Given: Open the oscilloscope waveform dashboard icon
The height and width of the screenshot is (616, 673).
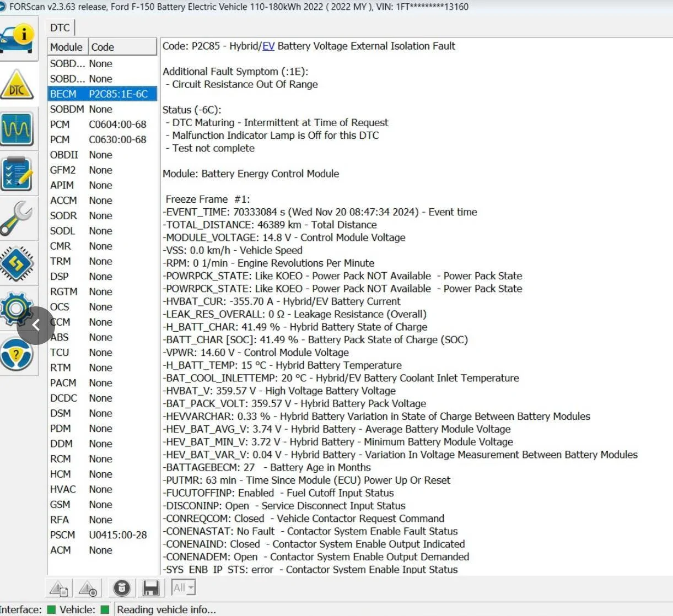Looking at the screenshot, I should (x=17, y=128).
